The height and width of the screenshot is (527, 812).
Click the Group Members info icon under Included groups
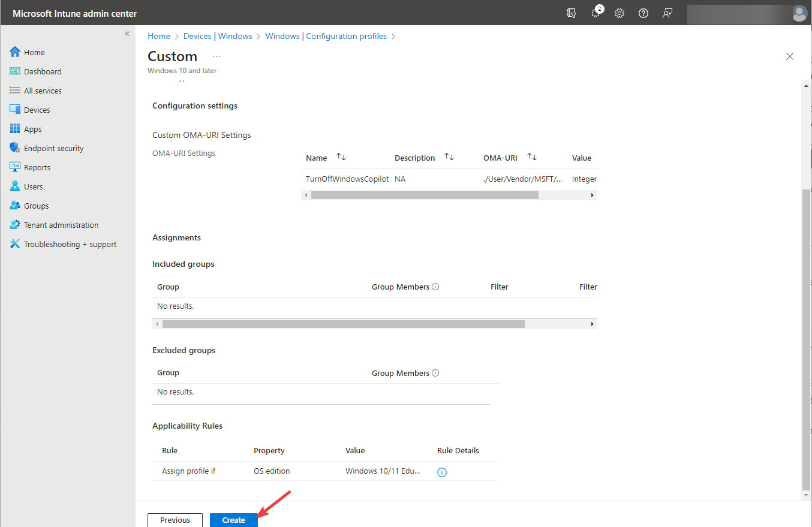point(435,287)
